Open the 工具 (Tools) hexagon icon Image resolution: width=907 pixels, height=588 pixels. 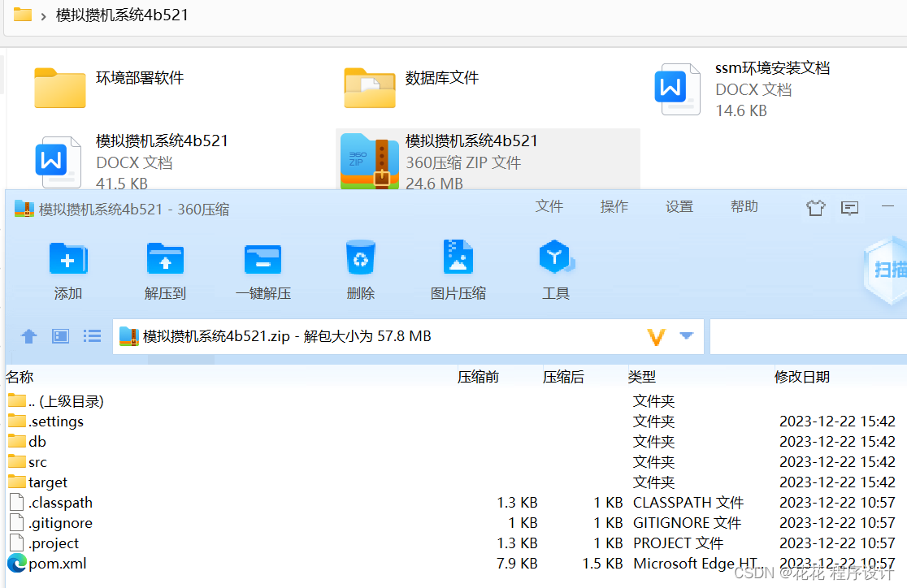click(555, 257)
